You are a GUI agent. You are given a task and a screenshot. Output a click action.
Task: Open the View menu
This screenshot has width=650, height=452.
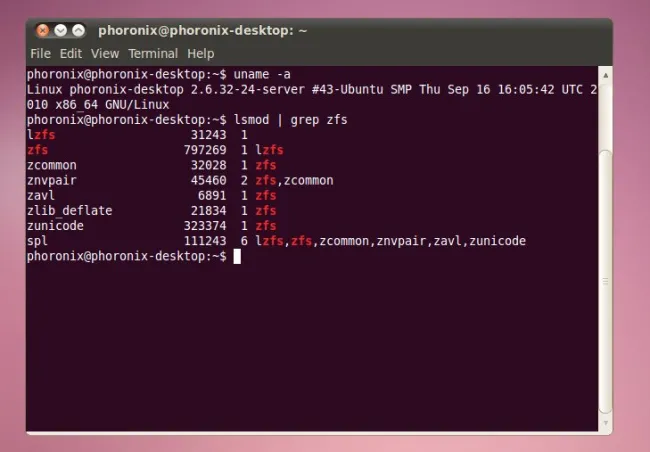point(105,53)
